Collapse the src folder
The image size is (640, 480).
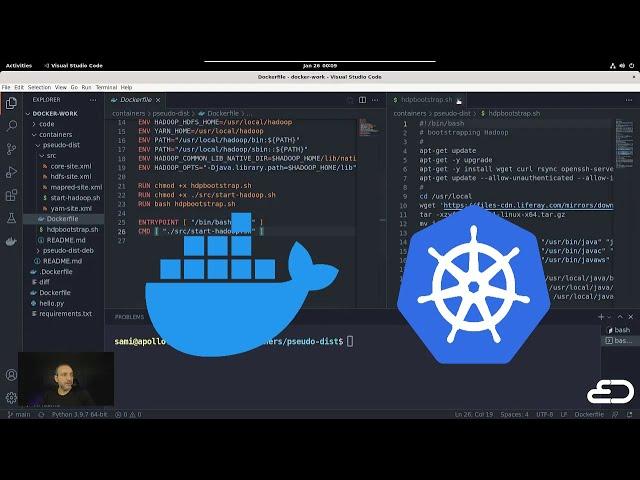[x=51, y=156]
